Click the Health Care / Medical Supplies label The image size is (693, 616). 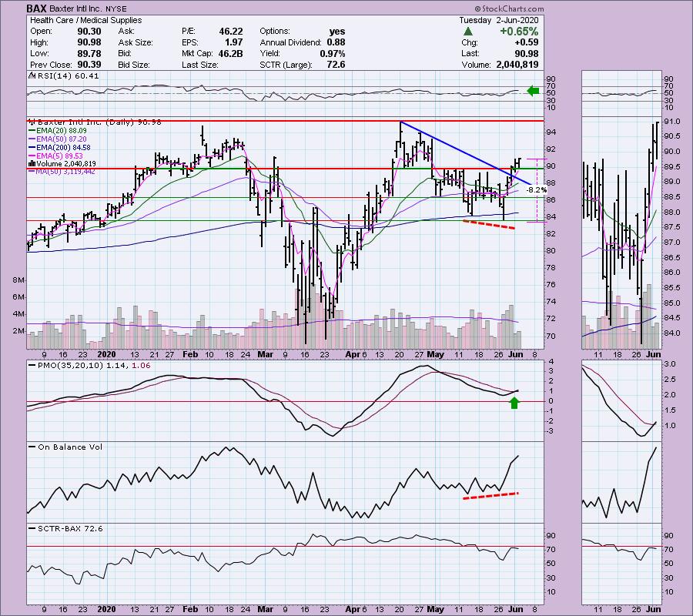pos(85,20)
